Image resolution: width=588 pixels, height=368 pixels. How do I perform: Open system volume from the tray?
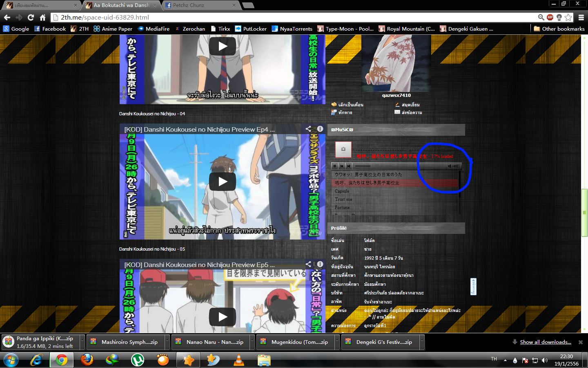click(x=544, y=360)
